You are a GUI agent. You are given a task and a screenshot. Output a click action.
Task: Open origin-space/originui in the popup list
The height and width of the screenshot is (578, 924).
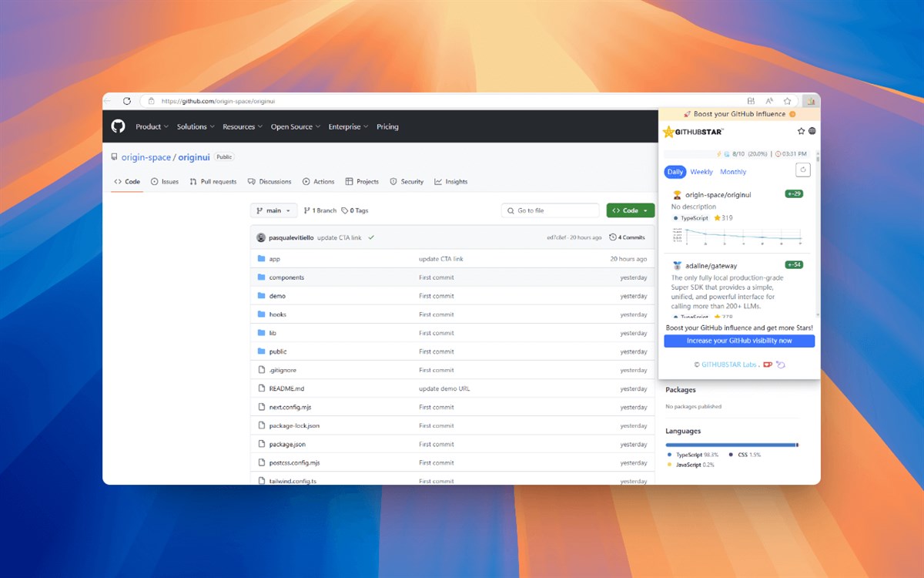(718, 195)
